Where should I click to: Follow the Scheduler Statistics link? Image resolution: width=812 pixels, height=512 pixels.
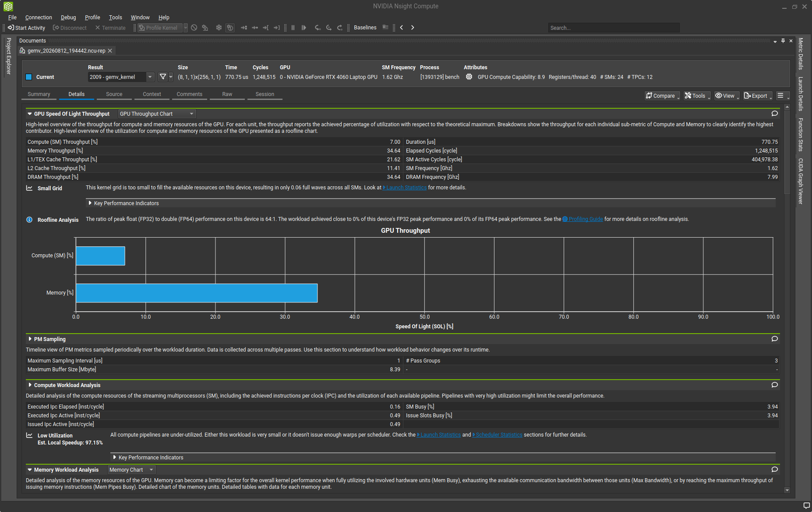click(498, 435)
